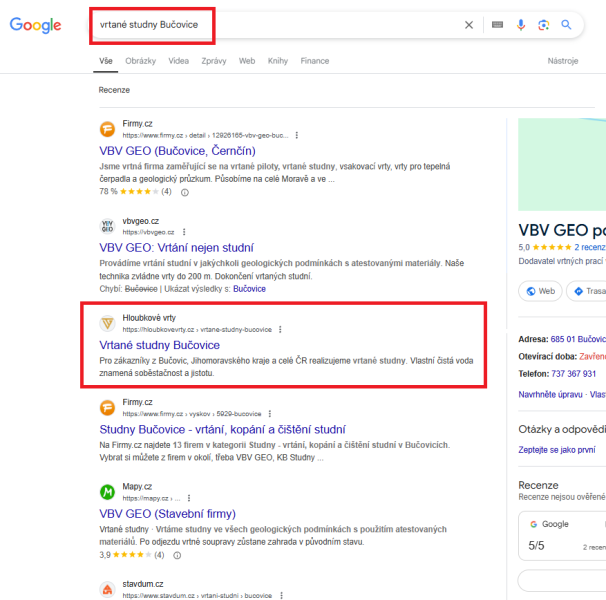
Task: Click the Google logo
Action: 35,25
